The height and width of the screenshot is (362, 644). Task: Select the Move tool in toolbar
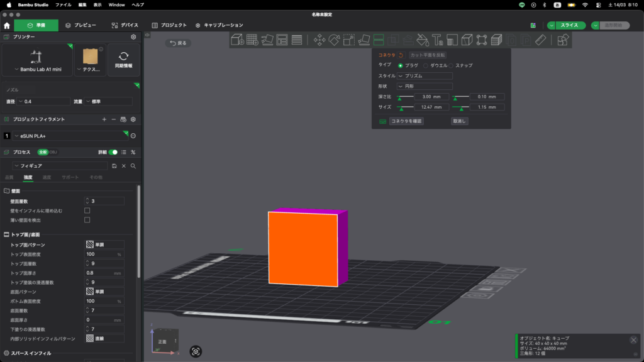(x=319, y=40)
